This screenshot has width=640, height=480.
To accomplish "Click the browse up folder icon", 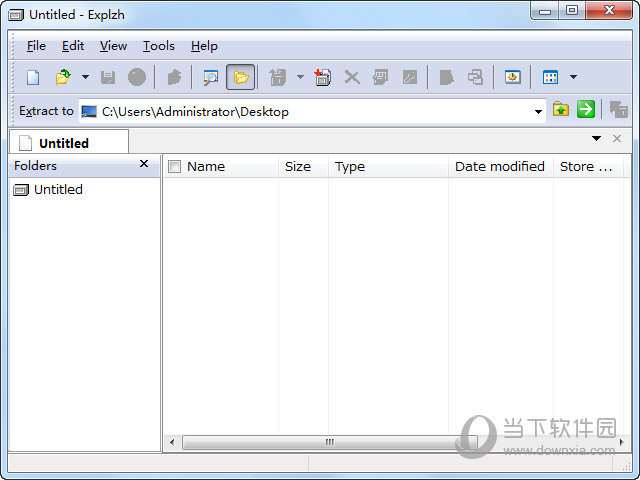I will [561, 109].
